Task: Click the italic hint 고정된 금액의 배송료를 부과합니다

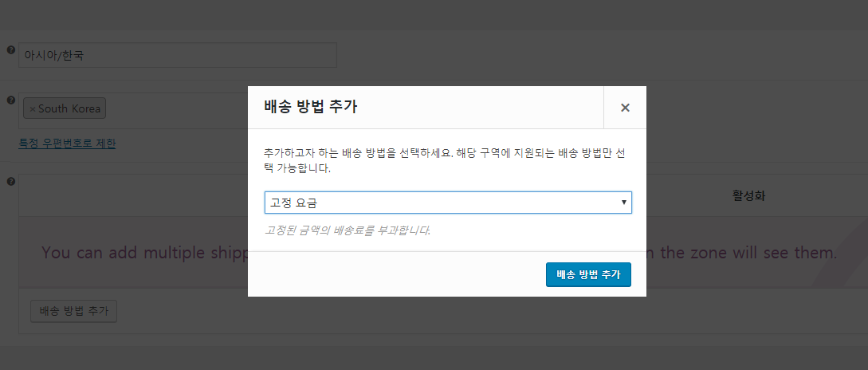Action: [348, 230]
